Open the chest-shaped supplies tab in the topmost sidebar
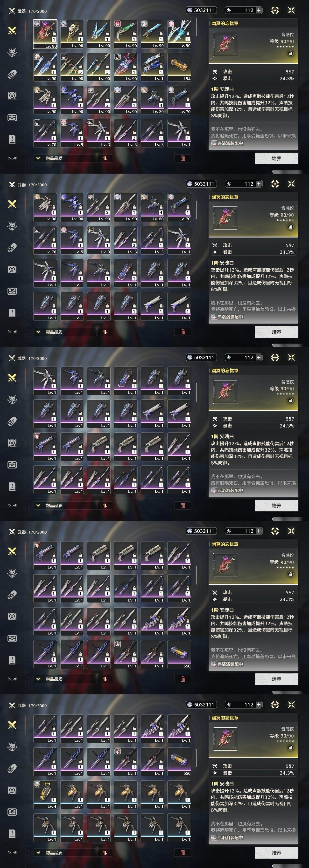The width and height of the screenshot is (309, 868). (x=12, y=118)
